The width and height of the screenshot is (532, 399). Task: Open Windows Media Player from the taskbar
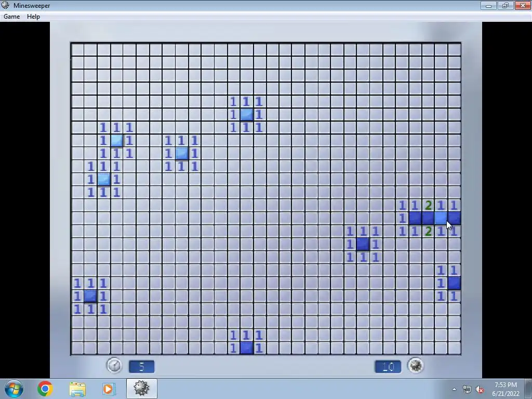[x=109, y=389]
